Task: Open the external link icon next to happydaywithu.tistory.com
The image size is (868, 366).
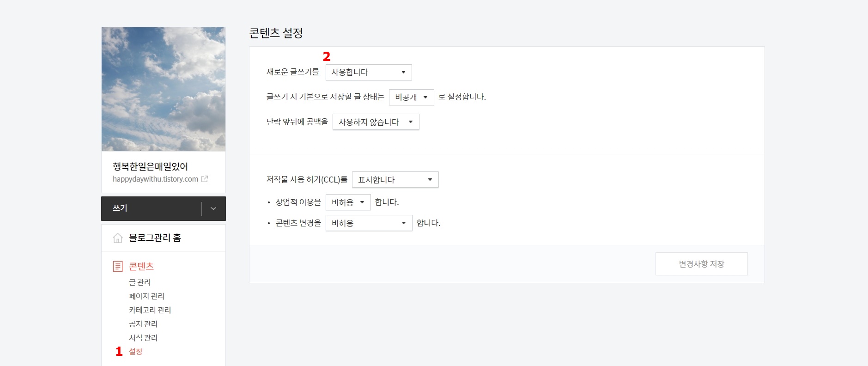Action: tap(205, 179)
